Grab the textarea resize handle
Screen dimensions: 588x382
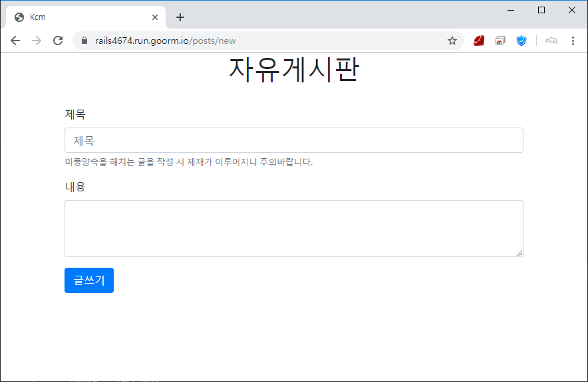pyautogui.click(x=519, y=253)
